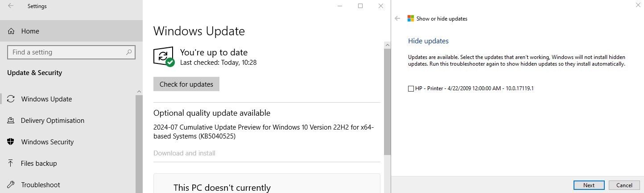Screen dimensions: 644x193
Task: Click the Download and install link
Action: [184, 153]
